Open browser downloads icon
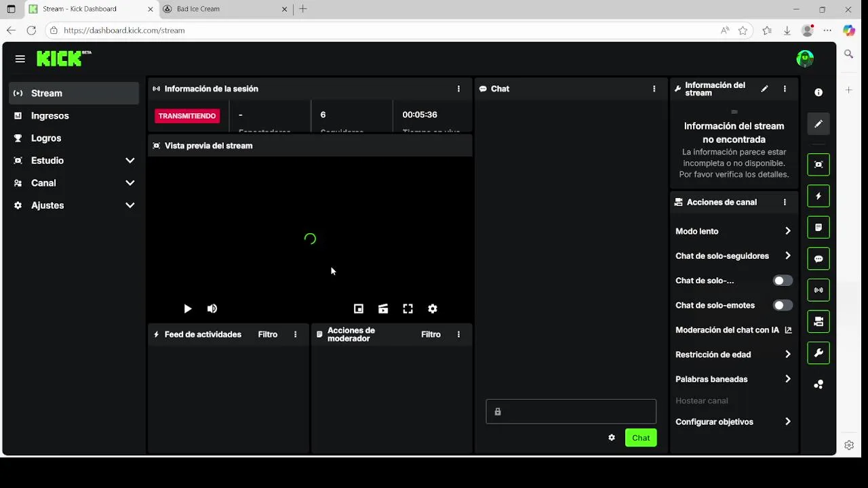The image size is (868, 488). [x=787, y=30]
